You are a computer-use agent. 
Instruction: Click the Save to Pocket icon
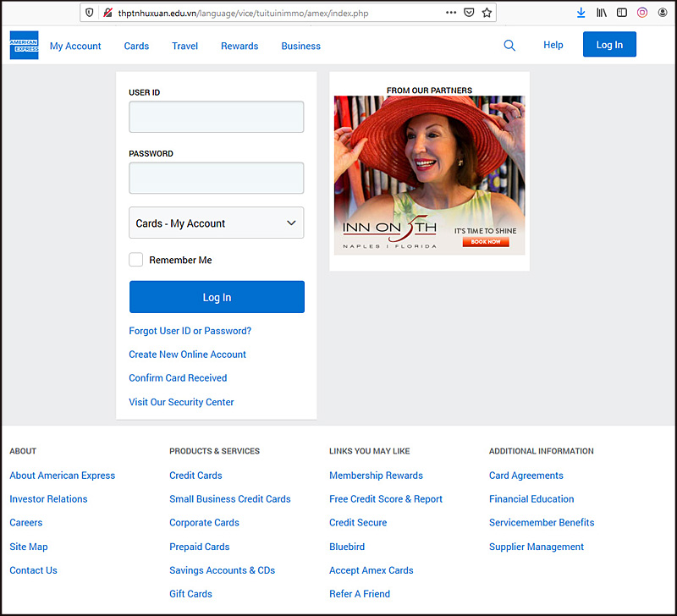click(469, 13)
